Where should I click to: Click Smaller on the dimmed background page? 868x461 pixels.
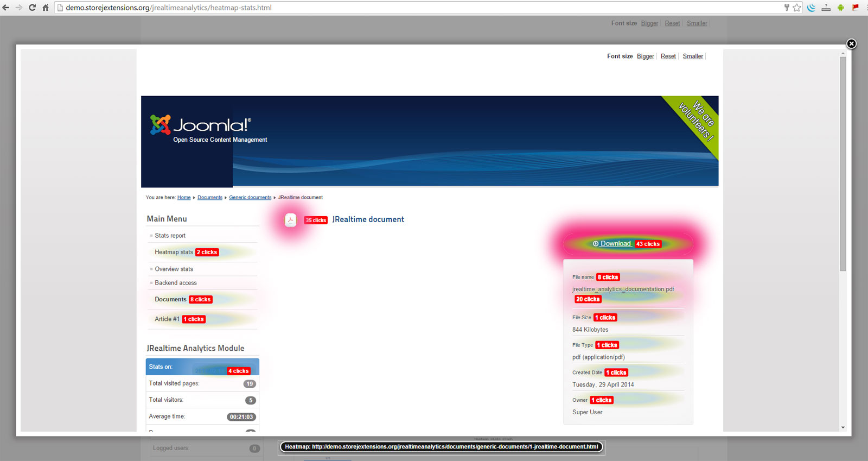click(697, 23)
